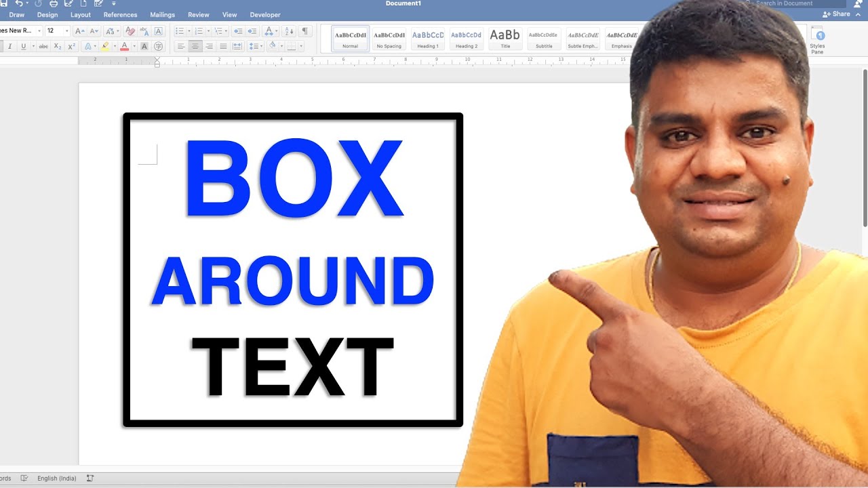Viewport: 868px width, 488px height.
Task: Open the font name dropdown arrow
Action: click(39, 31)
